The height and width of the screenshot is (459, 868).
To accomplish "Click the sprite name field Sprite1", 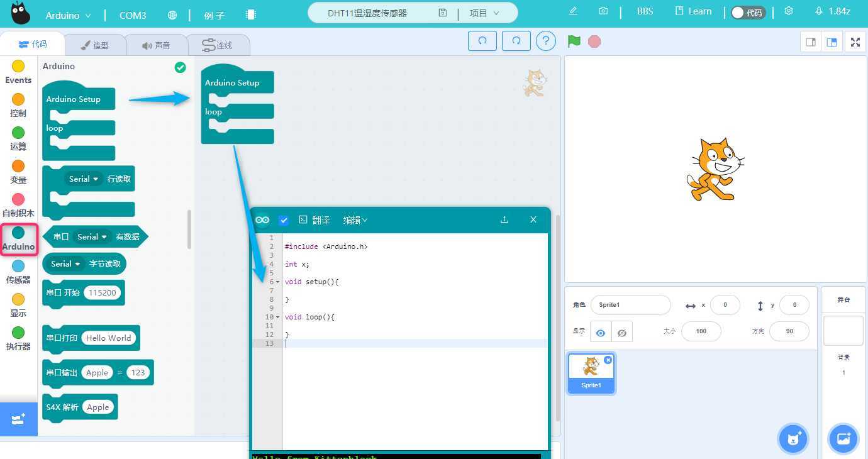I will (x=631, y=305).
